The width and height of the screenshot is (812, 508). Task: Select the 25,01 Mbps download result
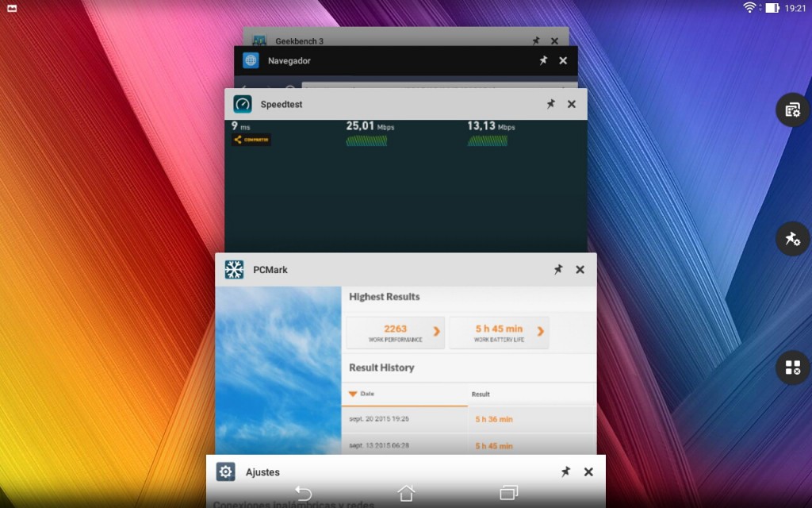[x=370, y=126]
